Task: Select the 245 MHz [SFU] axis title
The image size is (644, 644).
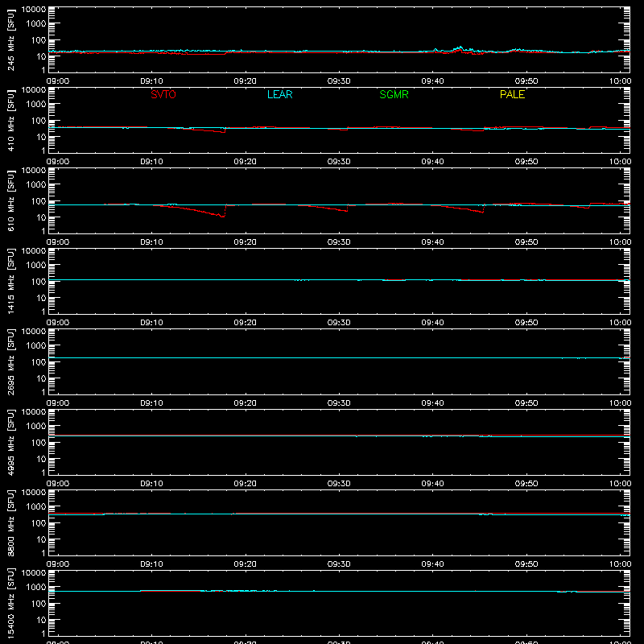Action: coord(10,39)
